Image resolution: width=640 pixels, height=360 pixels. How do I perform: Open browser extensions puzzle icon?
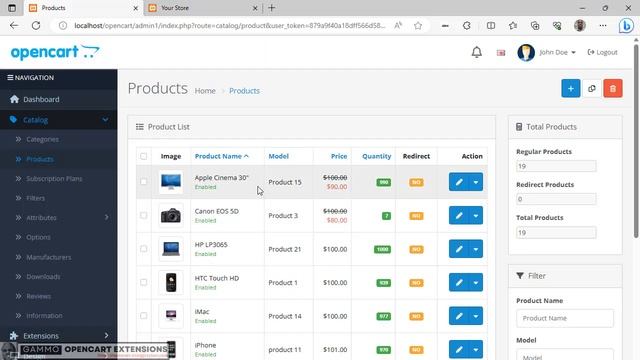click(x=467, y=26)
